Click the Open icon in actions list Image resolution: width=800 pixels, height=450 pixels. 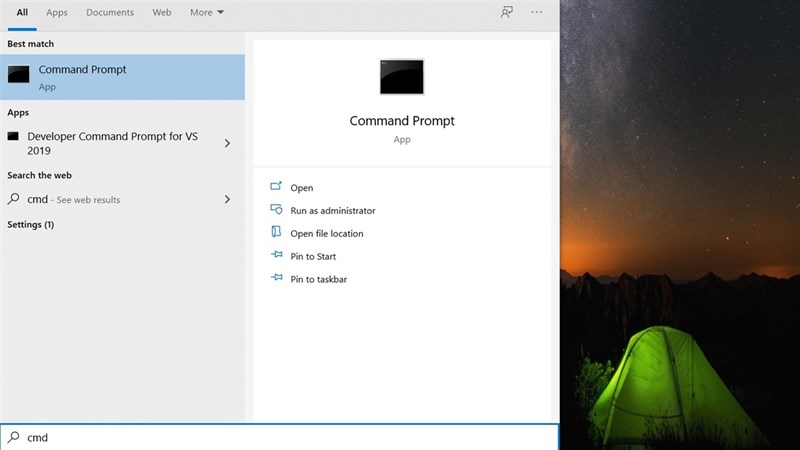click(277, 187)
